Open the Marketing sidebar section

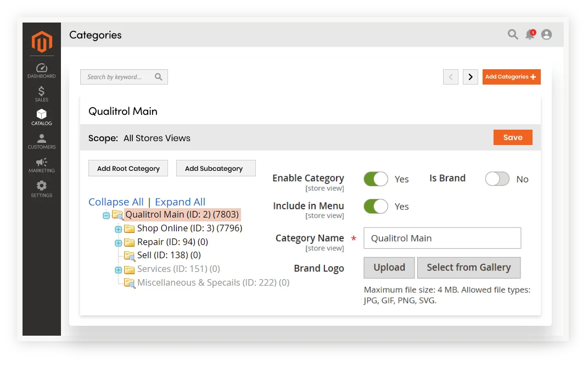pyautogui.click(x=42, y=165)
